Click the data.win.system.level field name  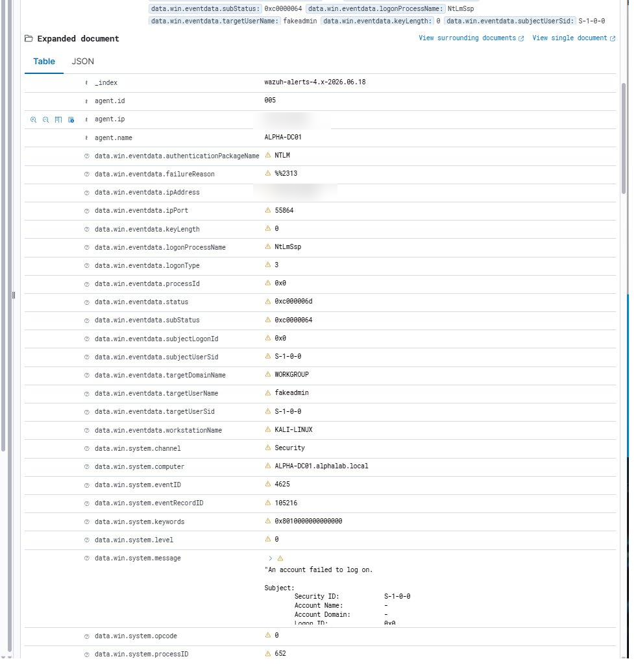click(x=134, y=540)
